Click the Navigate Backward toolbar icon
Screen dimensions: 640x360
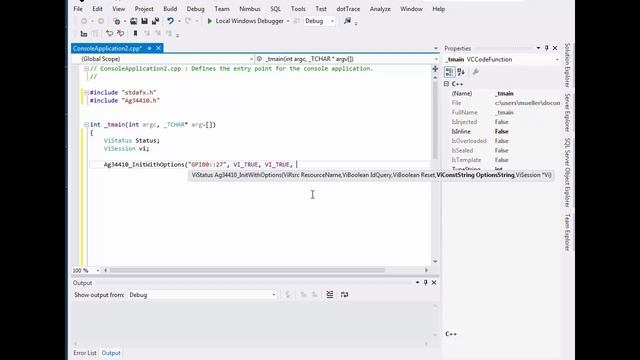coord(84,21)
